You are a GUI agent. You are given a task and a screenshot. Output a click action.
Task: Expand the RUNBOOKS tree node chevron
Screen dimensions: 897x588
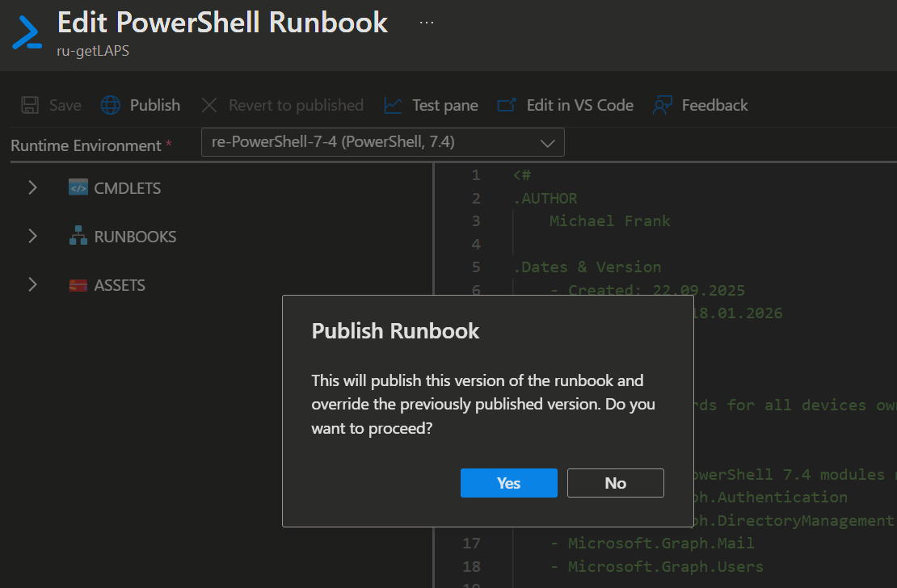[x=32, y=237]
